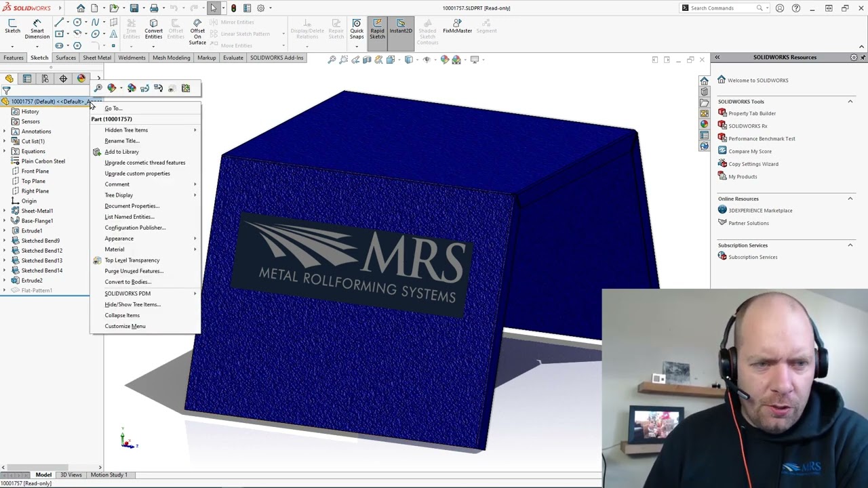Click the Section View icon
The width and height of the screenshot is (868, 488).
click(x=368, y=60)
